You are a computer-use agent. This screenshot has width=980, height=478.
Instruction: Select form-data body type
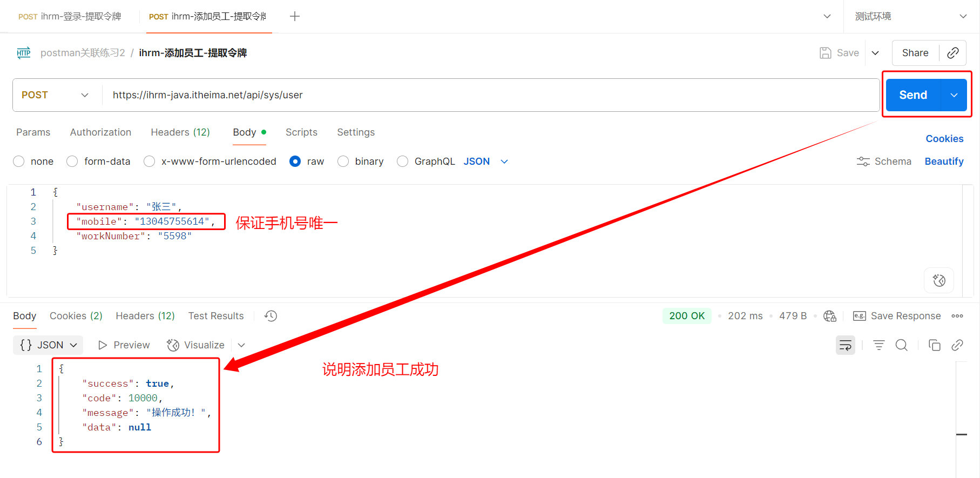pyautogui.click(x=72, y=161)
